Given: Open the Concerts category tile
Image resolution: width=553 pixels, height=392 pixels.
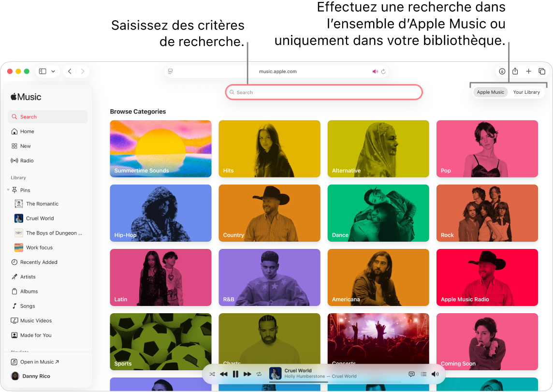Looking at the screenshot, I should click(378, 338).
